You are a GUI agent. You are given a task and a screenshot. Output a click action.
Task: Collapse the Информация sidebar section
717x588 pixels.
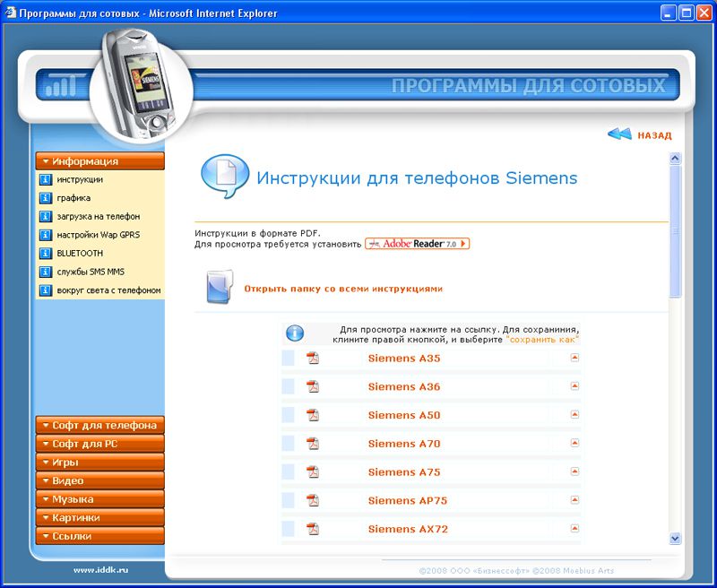coord(99,161)
